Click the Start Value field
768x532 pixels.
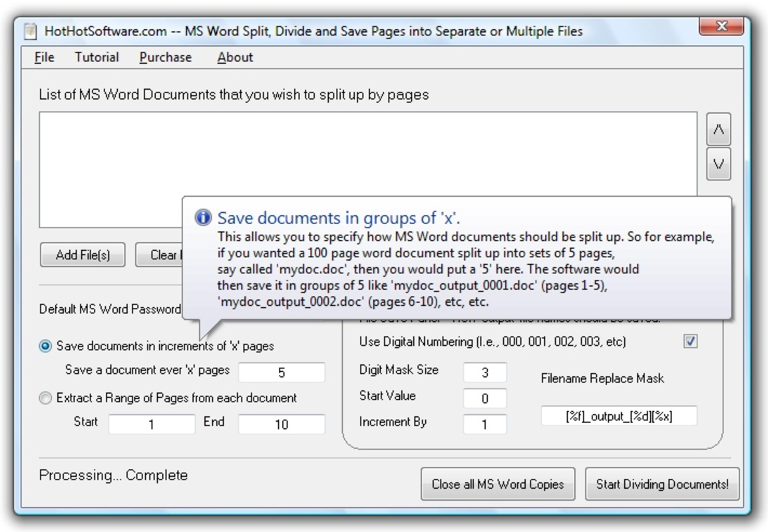[x=485, y=398]
